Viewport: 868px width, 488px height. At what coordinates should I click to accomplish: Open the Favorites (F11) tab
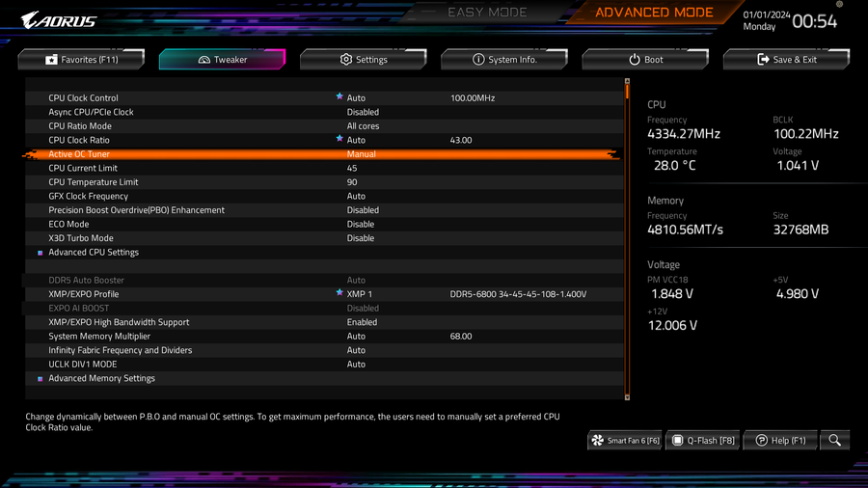(81, 59)
